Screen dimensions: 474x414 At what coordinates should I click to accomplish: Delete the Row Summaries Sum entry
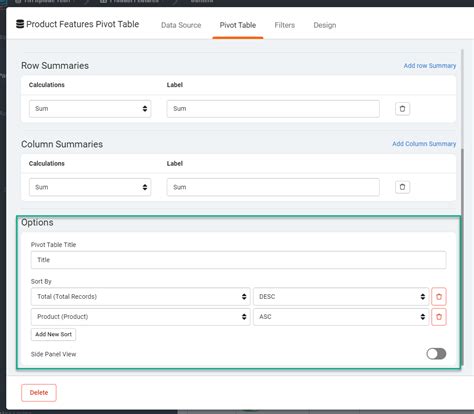pos(402,109)
